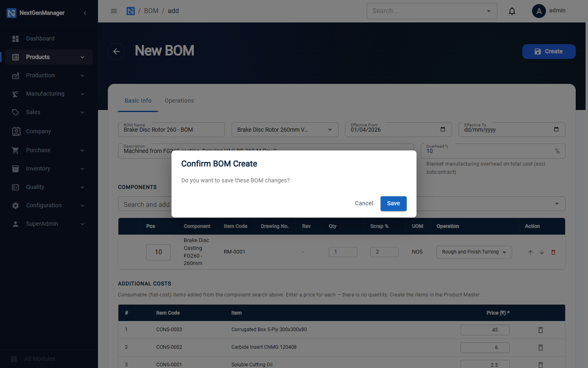The image size is (588, 368).
Task: Click the Carbide Insert price field
Action: click(485, 348)
